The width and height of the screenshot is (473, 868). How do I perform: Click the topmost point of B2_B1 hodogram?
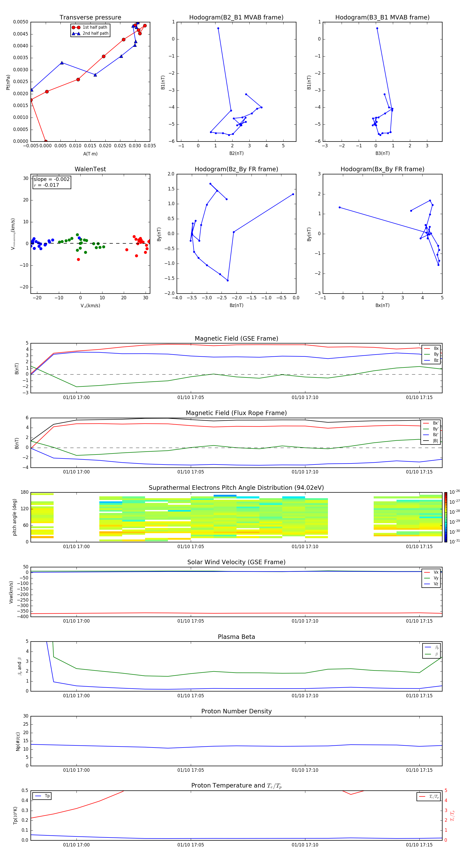(218, 28)
